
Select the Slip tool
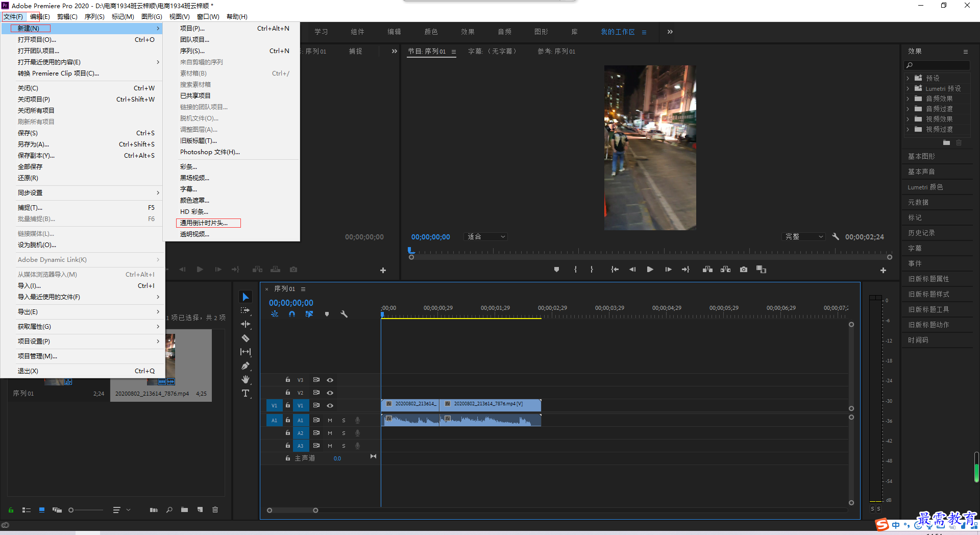[246, 352]
